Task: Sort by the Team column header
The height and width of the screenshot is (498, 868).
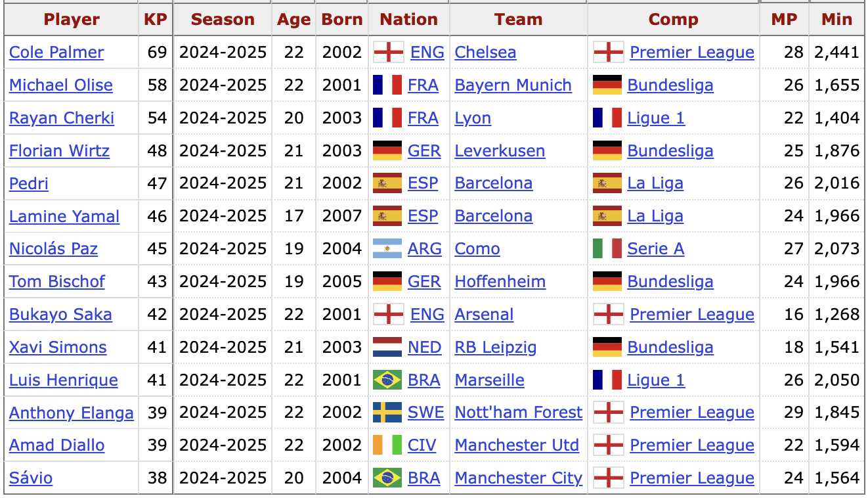Action: (x=519, y=20)
